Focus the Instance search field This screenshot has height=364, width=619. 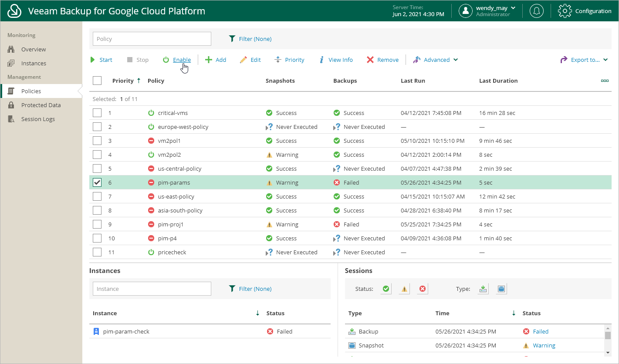[152, 289]
